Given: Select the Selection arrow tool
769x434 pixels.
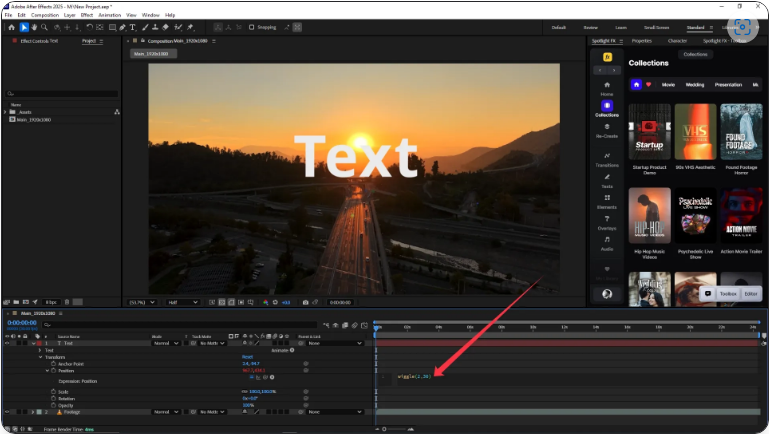Looking at the screenshot, I should [x=24, y=27].
